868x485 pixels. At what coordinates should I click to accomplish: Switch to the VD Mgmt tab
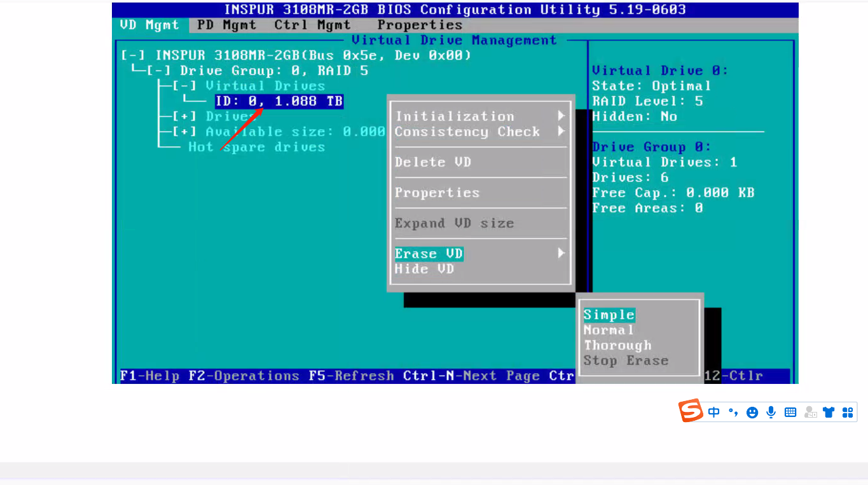click(x=150, y=25)
